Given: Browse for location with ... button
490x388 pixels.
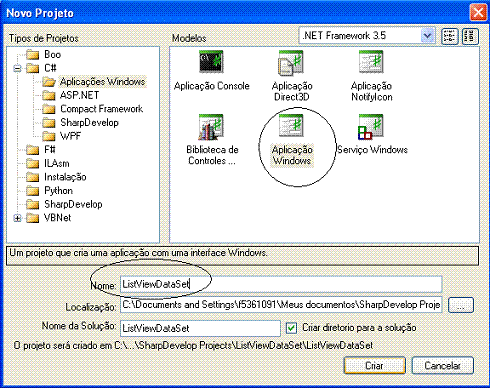Looking at the screenshot, I should (461, 305).
